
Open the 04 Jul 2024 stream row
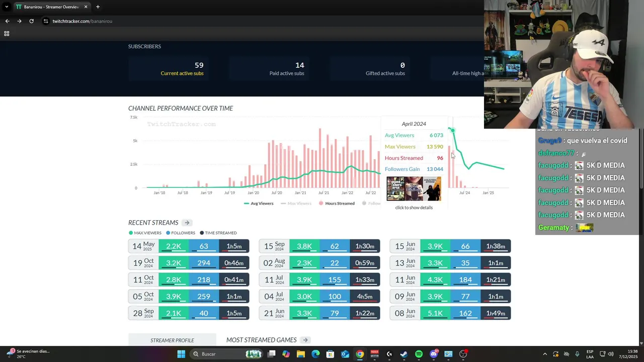(319, 297)
